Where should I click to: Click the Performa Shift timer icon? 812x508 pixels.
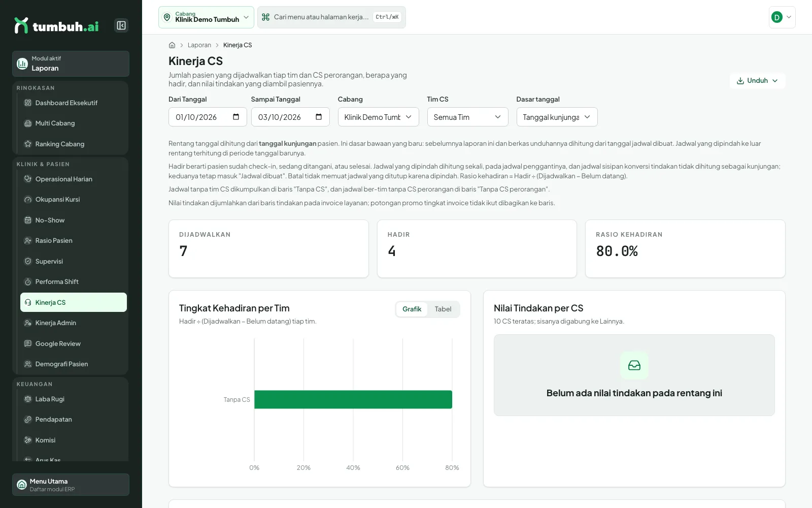[x=28, y=281]
